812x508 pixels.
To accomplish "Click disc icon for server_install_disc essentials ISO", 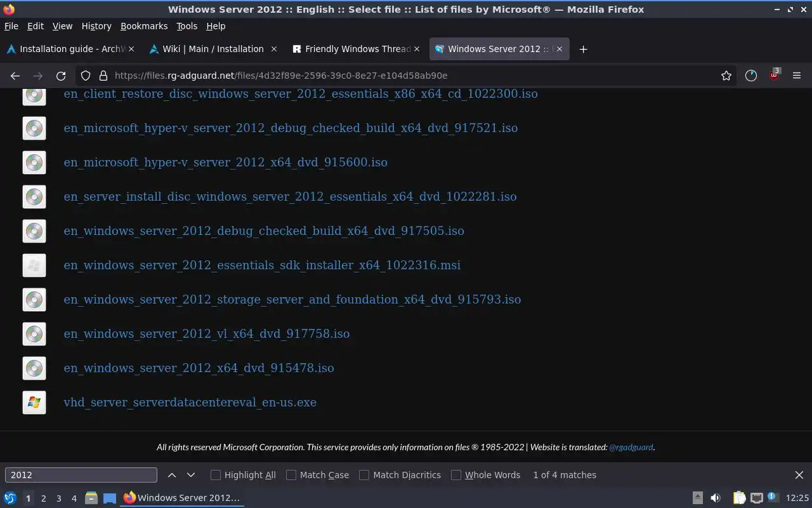I will point(34,197).
